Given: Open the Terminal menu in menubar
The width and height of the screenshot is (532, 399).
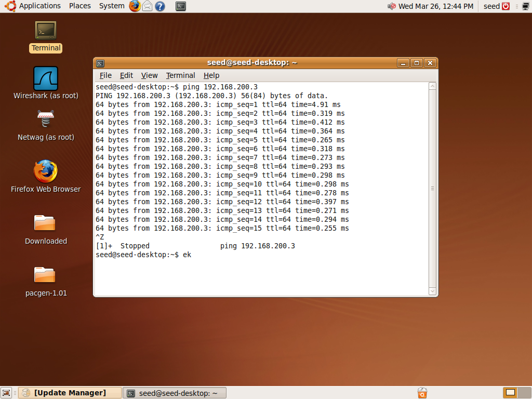Looking at the screenshot, I should click(x=180, y=75).
